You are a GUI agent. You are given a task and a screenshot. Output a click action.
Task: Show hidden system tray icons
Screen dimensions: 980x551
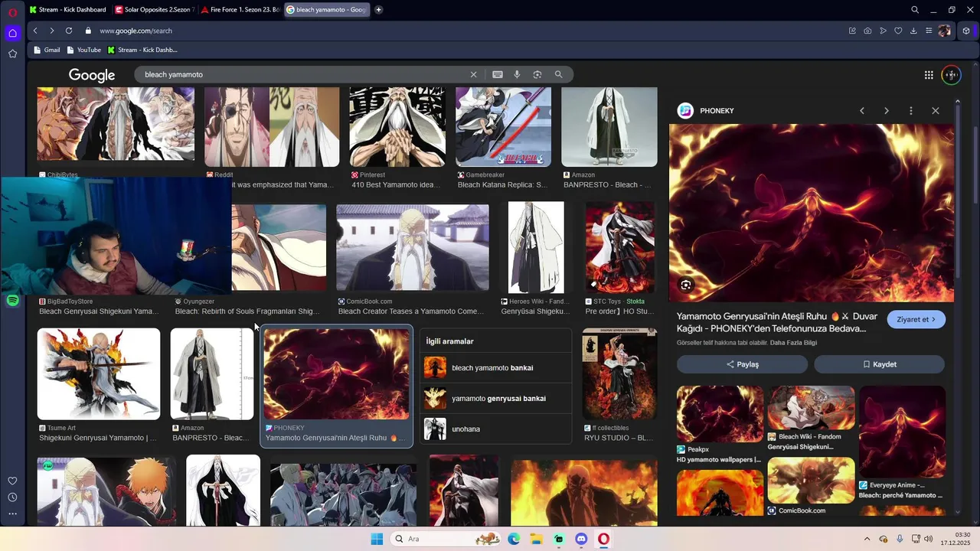coord(867,539)
